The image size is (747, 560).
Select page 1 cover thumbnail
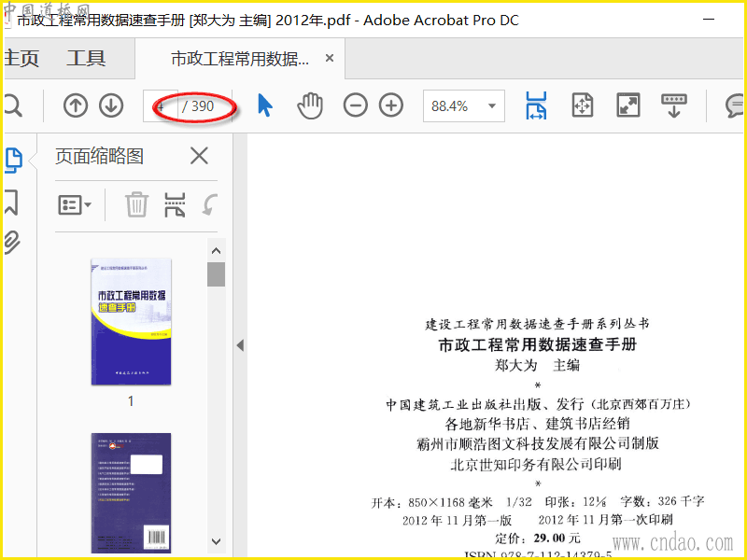click(131, 321)
